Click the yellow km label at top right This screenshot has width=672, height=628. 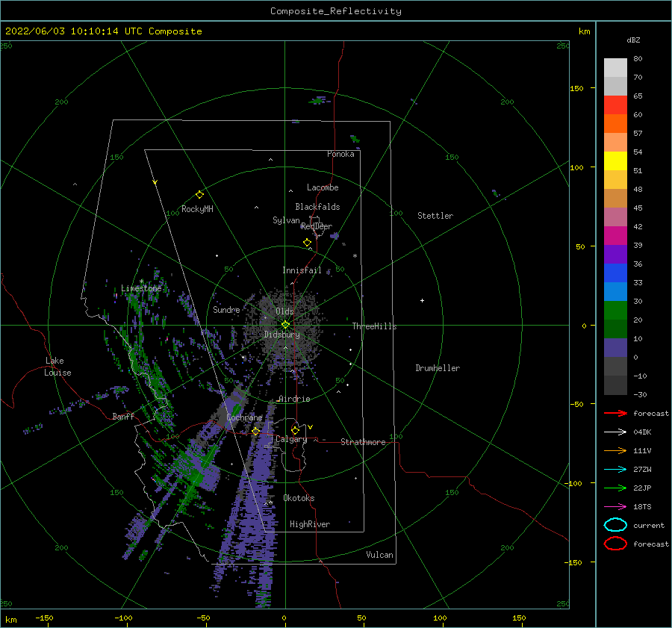point(584,31)
